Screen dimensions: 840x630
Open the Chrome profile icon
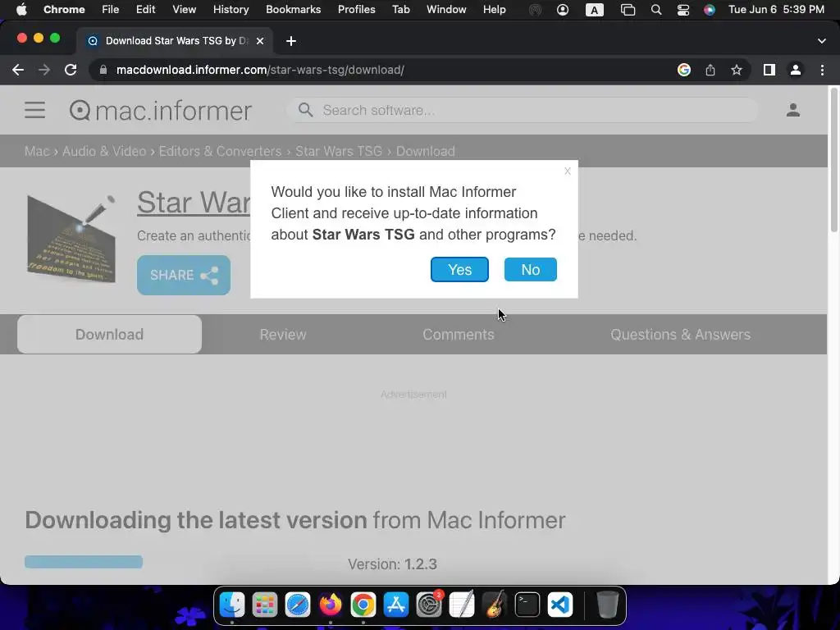(796, 70)
